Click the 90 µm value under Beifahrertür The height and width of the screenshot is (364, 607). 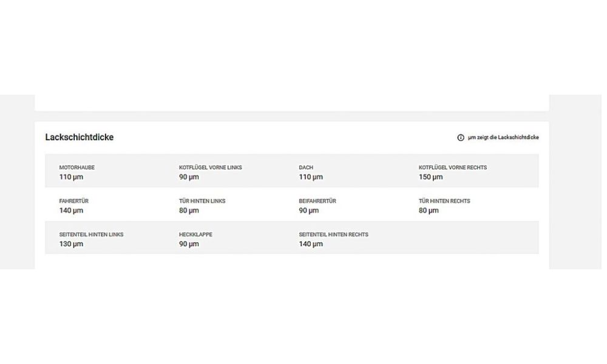pos(309,211)
